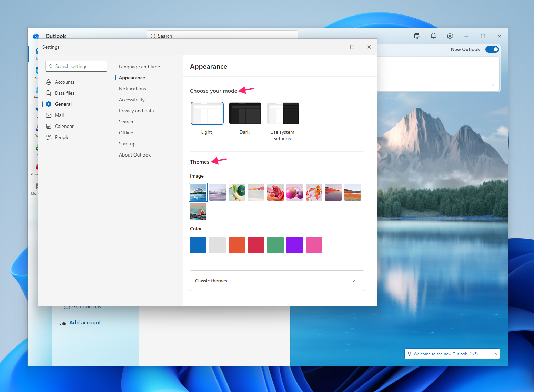Click the Mail envelope icon
The height and width of the screenshot is (392, 534).
click(49, 115)
